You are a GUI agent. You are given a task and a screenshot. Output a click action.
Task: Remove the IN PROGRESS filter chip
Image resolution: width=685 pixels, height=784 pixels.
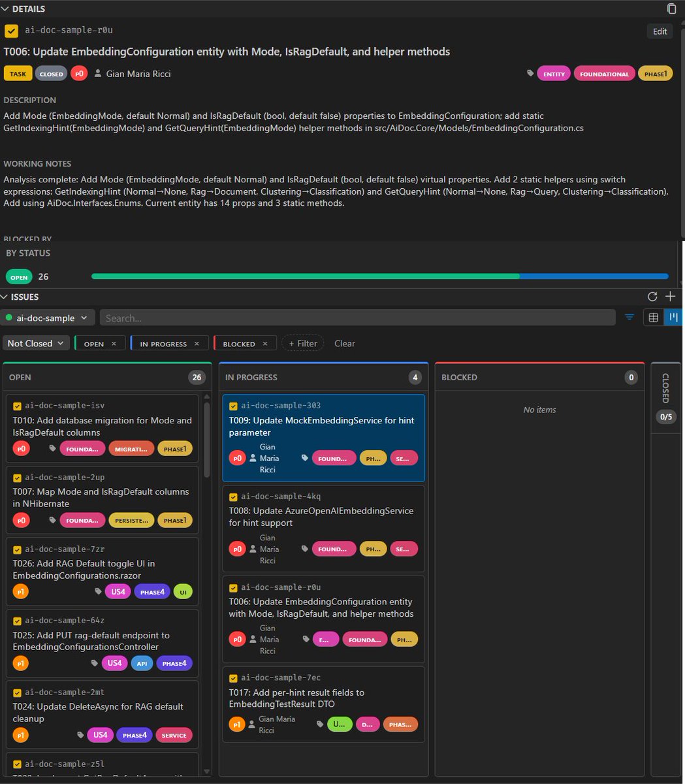(197, 344)
